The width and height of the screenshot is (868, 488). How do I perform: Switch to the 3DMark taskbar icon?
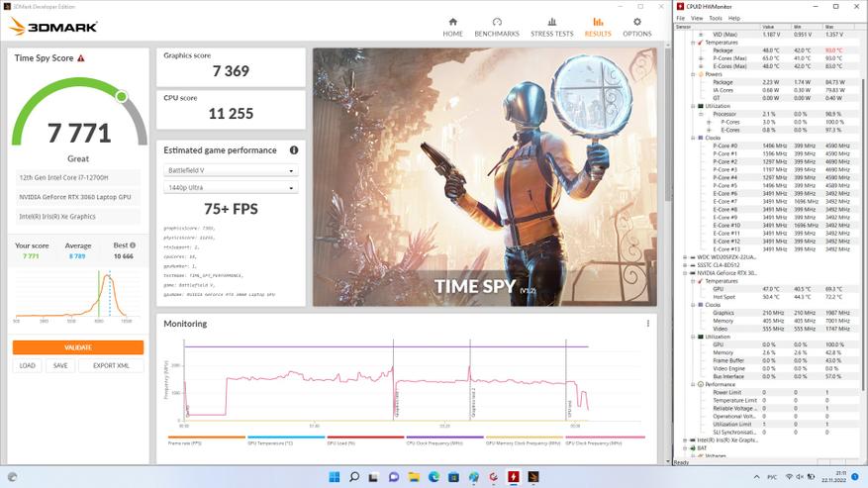click(533, 477)
